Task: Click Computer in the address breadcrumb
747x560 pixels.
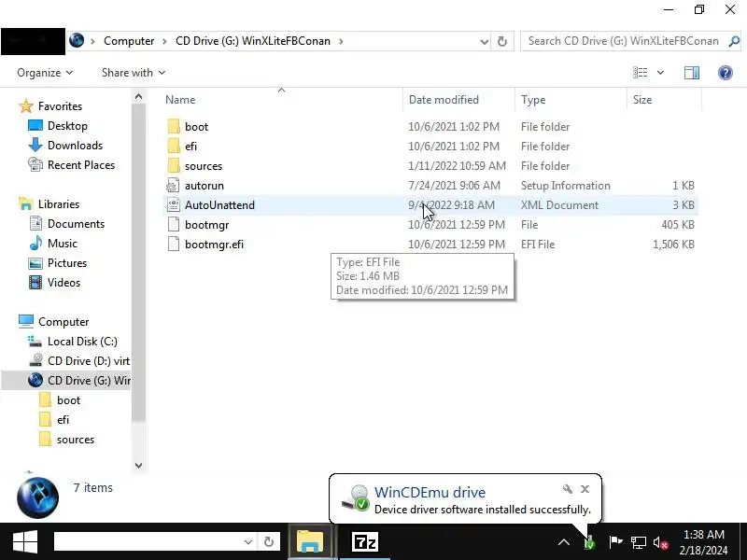Action: [129, 41]
